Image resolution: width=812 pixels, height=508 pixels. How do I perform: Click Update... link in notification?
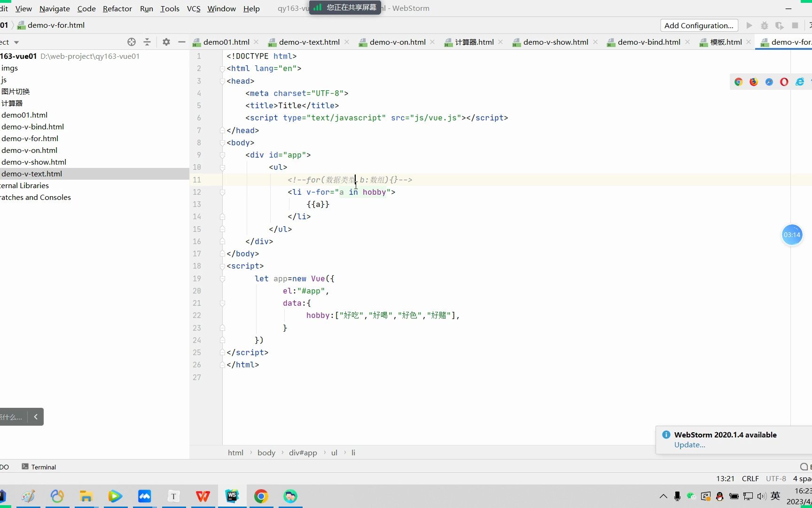[689, 444]
